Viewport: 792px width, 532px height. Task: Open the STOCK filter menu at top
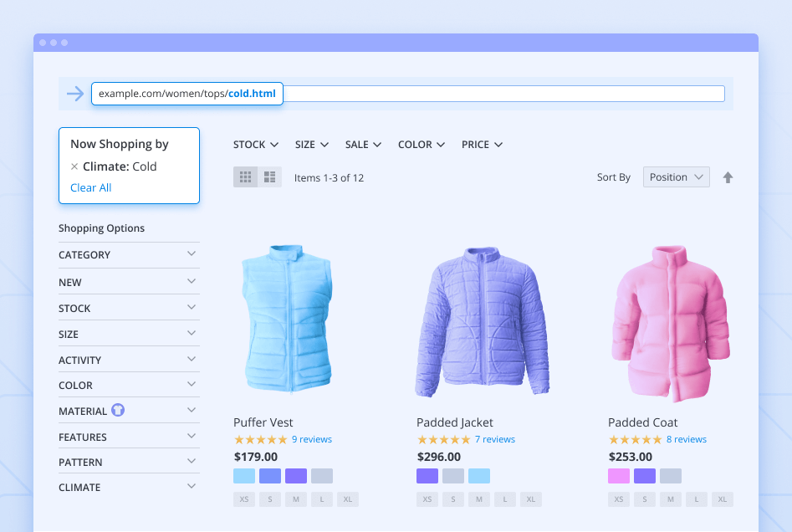[x=255, y=145]
